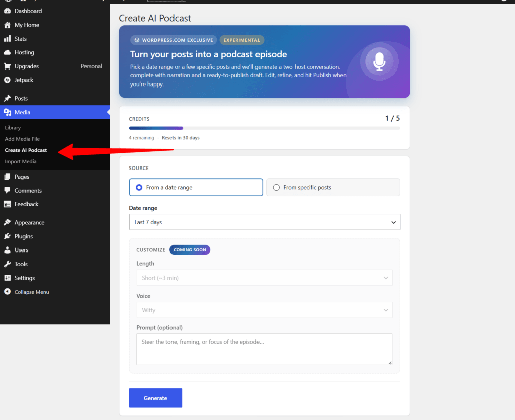Screen dimensions: 515x420
Task: Open the Appearance menu label
Action: (x=29, y=223)
